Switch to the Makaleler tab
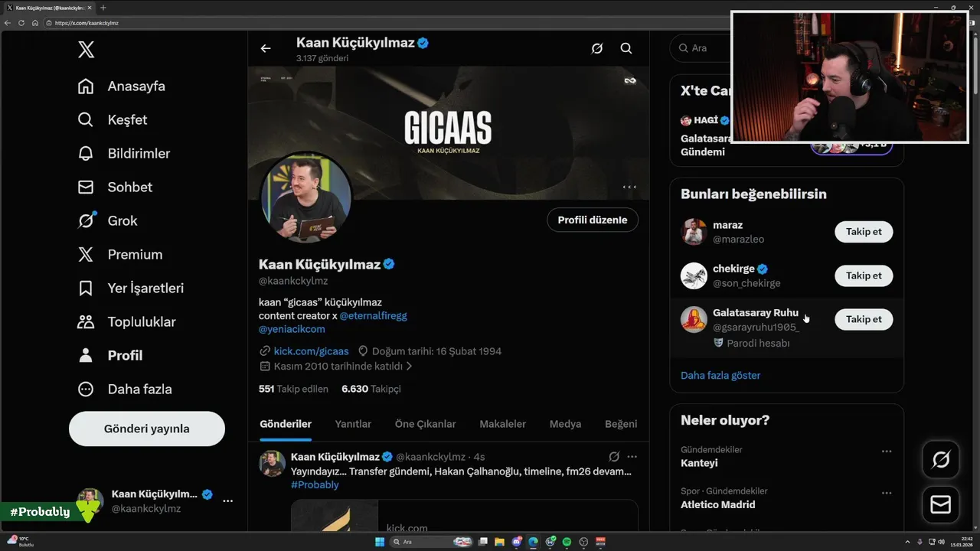 point(502,424)
